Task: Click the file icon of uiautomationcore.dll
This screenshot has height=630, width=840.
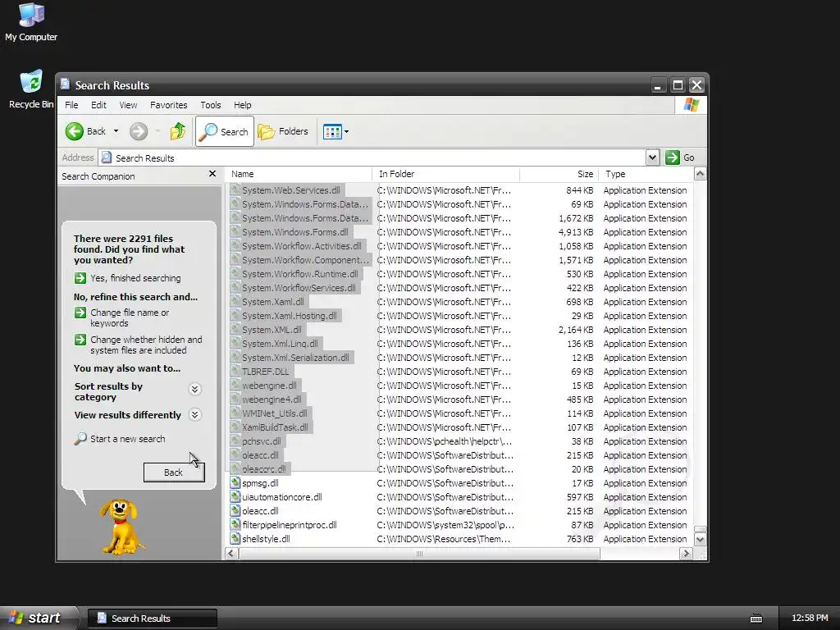Action: (235, 496)
